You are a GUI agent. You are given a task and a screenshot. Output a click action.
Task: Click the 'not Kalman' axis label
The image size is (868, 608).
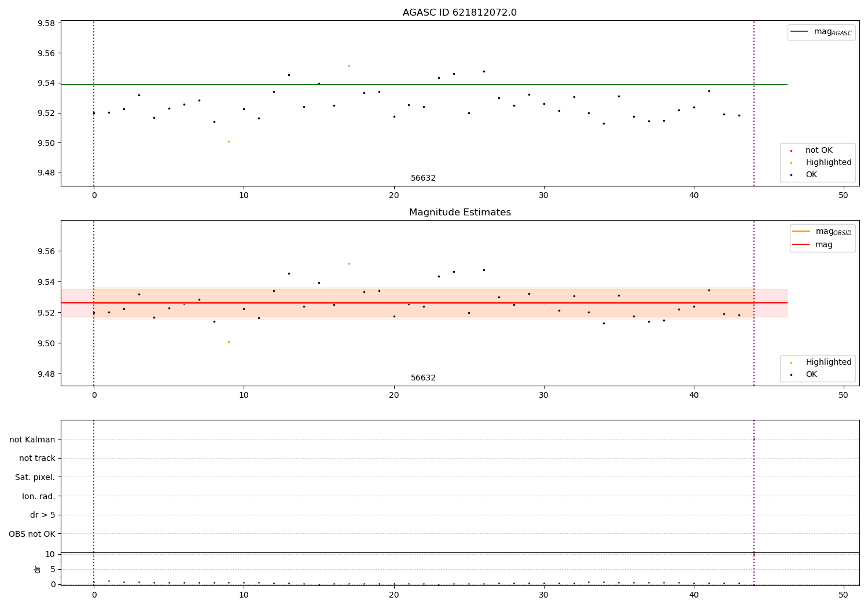click(x=32, y=439)
